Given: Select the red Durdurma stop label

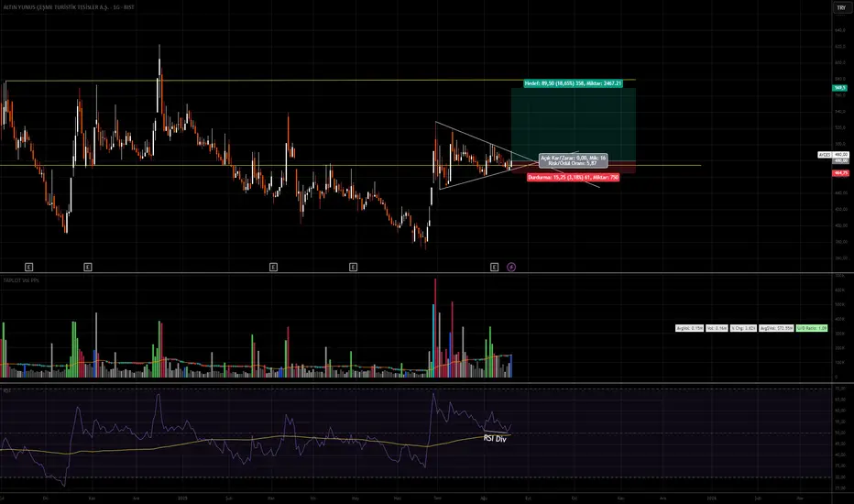Looking at the screenshot, I should tap(573, 177).
